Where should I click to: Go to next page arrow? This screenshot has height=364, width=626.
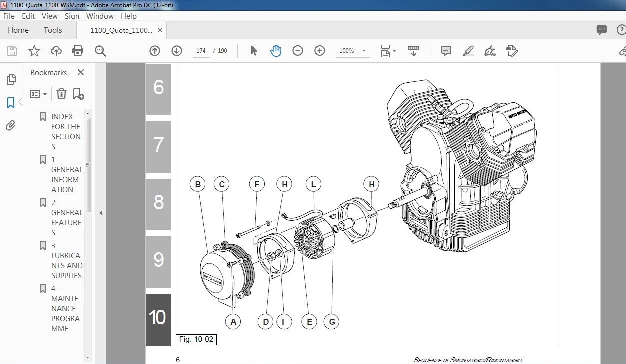[177, 51]
